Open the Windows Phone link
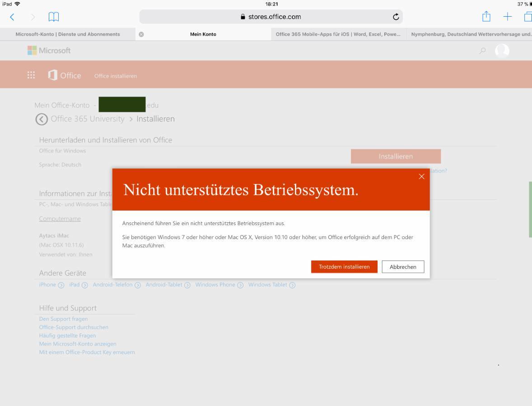 tap(215, 285)
